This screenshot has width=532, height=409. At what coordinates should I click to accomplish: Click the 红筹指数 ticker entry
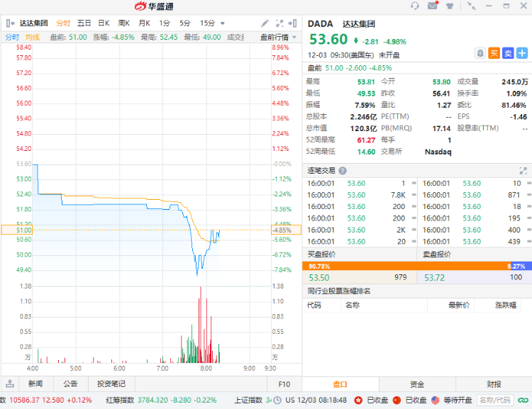(161, 400)
